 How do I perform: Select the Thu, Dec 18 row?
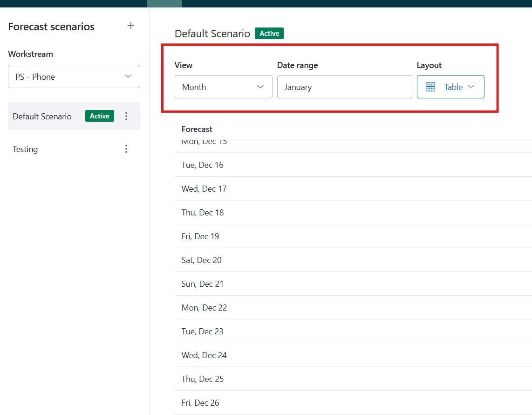pyautogui.click(x=353, y=212)
